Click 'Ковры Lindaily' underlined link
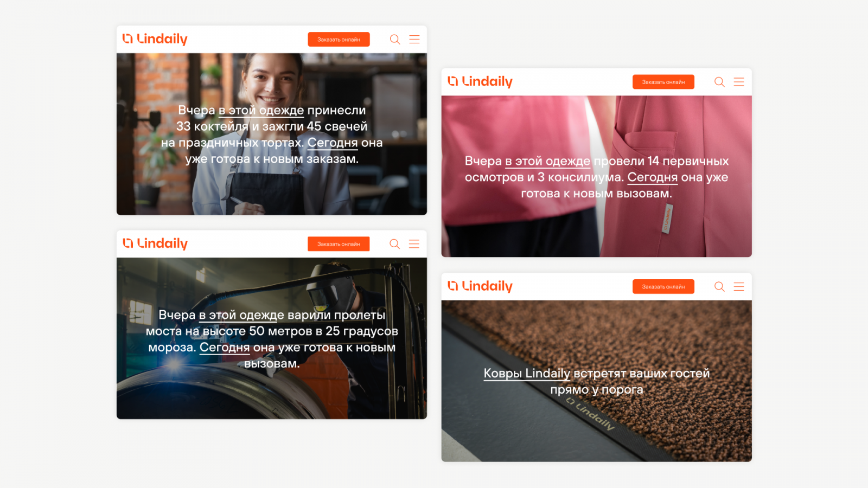Viewport: 868px width, 488px height. (x=527, y=374)
